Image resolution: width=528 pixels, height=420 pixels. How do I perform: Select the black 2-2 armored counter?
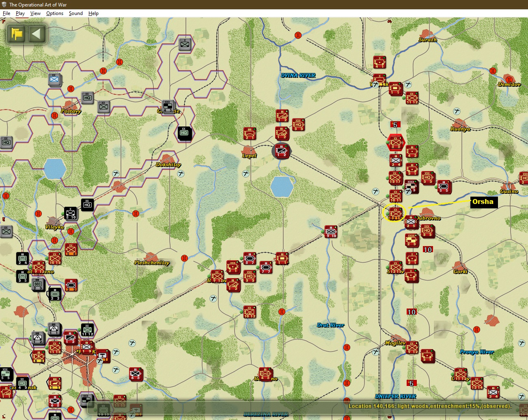(x=55, y=294)
